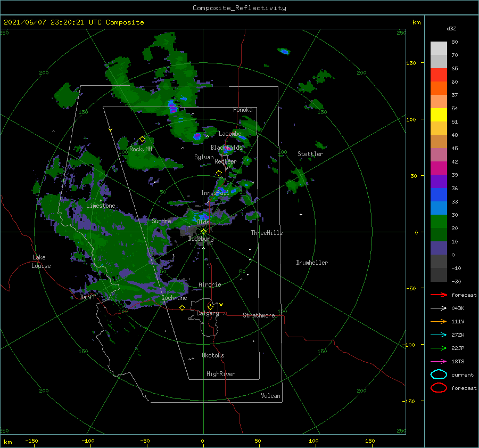The image size is (479, 448).
Task: Click the green 22JP arrow icon
Action: tap(439, 348)
